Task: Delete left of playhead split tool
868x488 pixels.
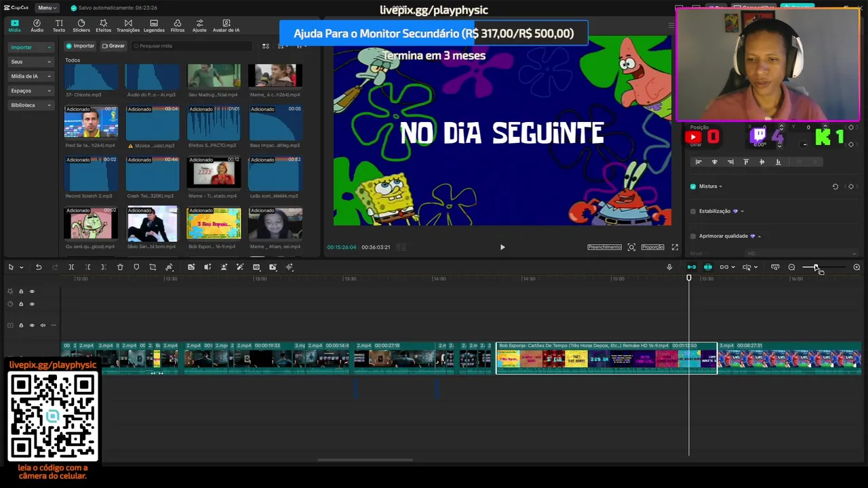Action: 87,267
